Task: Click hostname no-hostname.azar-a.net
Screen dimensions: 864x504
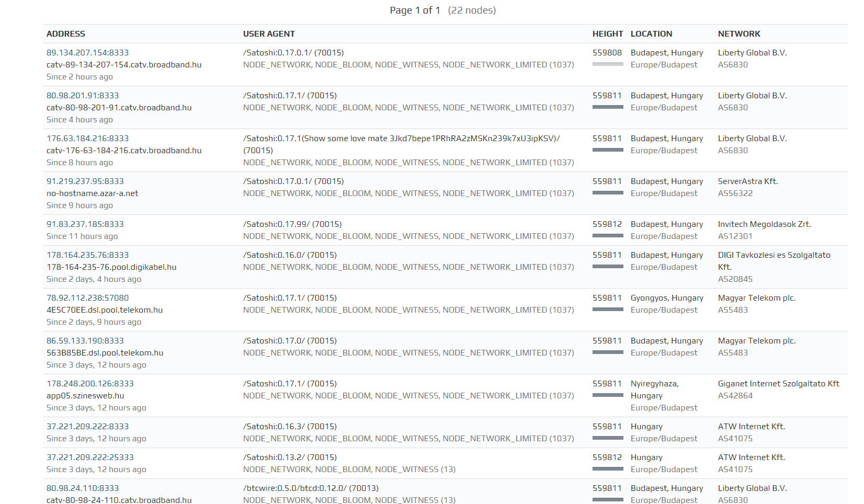Action: point(93,193)
